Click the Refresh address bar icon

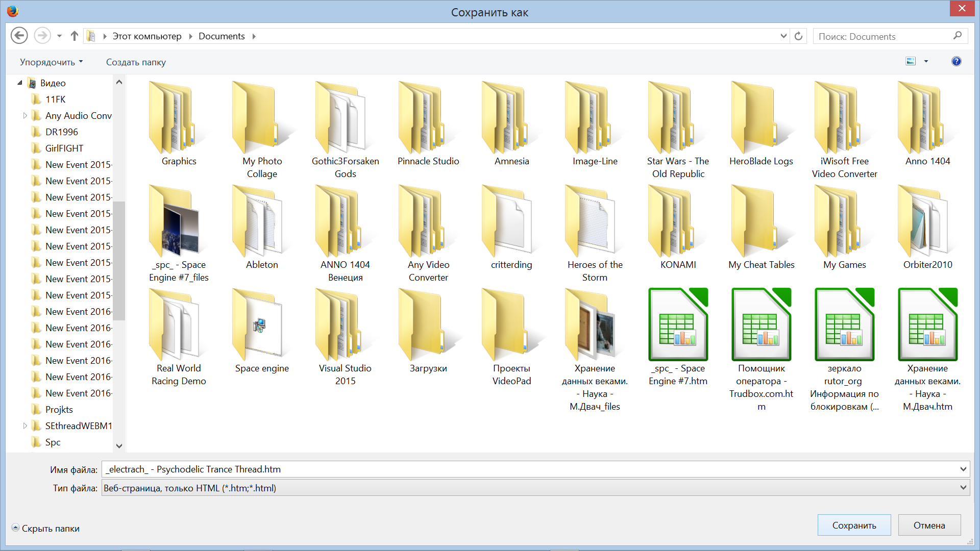pyautogui.click(x=798, y=36)
